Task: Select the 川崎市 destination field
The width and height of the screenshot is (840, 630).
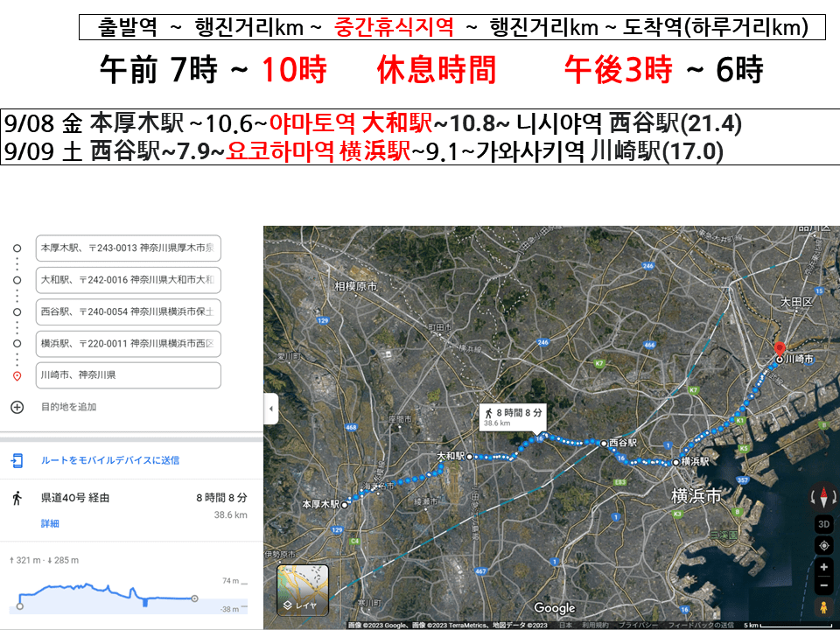Action: [x=128, y=375]
